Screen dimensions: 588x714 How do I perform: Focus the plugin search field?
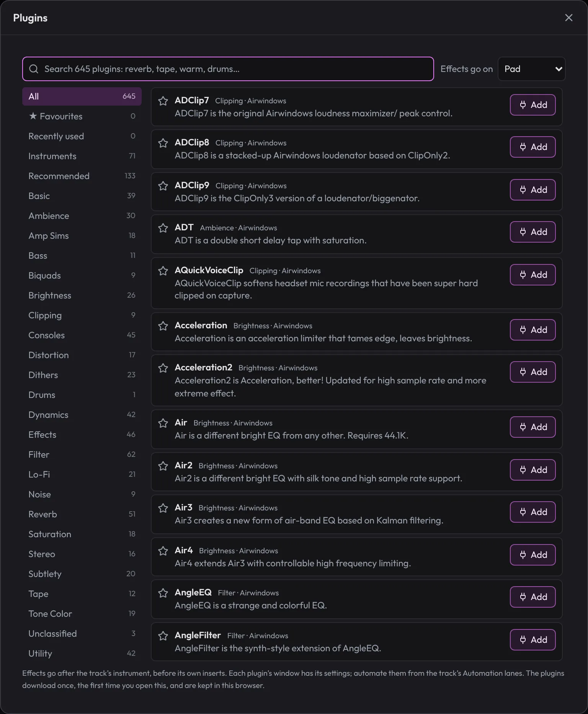click(228, 69)
